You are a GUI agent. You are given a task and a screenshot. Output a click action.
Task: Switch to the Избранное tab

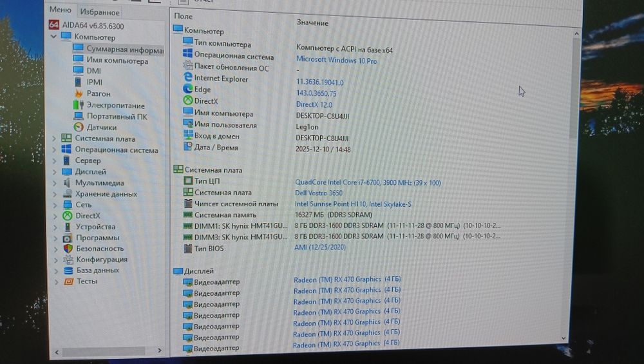[x=100, y=12]
